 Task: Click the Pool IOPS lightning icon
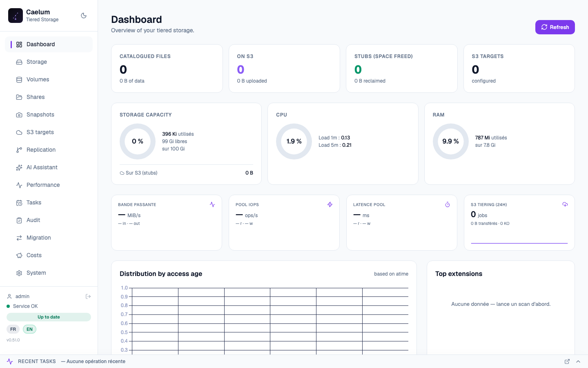[330, 204]
